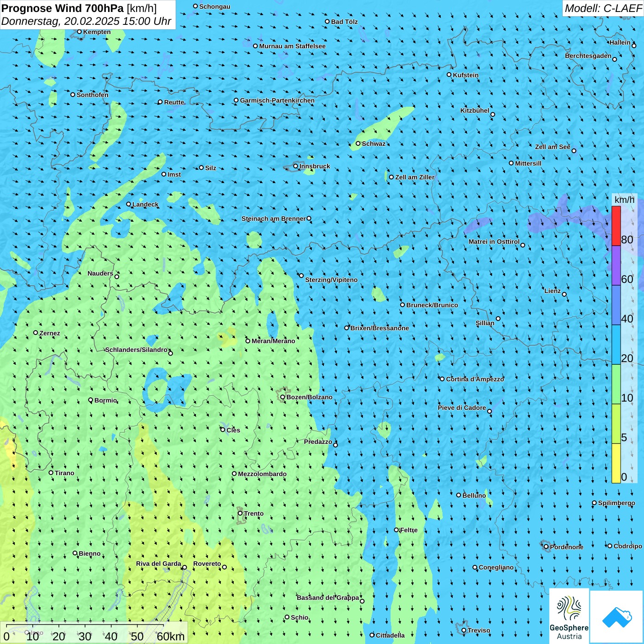644x644 pixels.
Task: Click the red 80 km/h legend color
Action: click(x=616, y=226)
